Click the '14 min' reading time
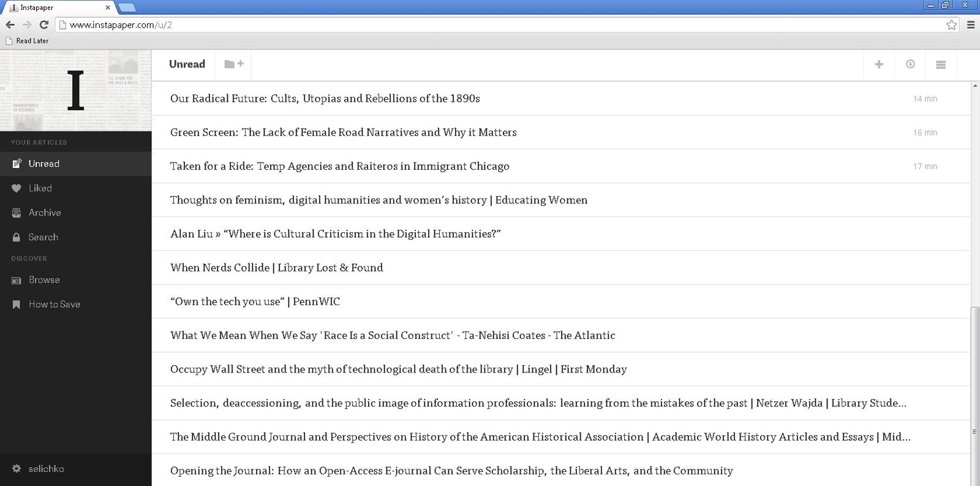This screenshot has height=486, width=980. [925, 99]
